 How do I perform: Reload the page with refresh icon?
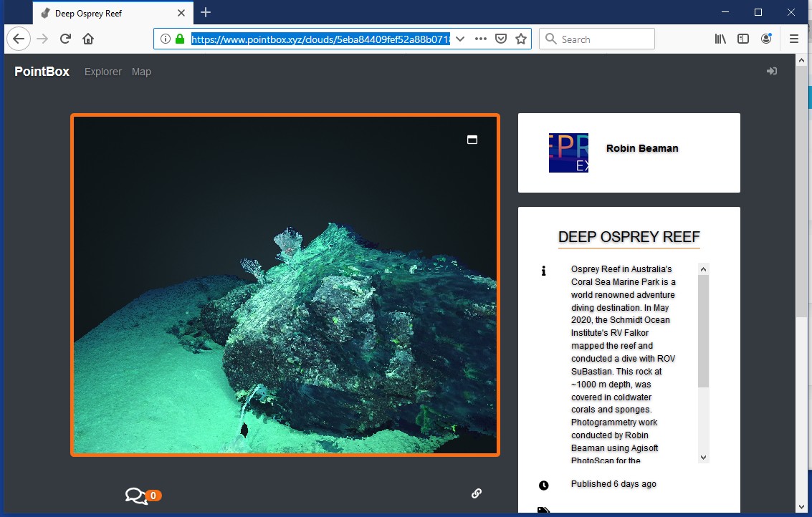click(65, 39)
